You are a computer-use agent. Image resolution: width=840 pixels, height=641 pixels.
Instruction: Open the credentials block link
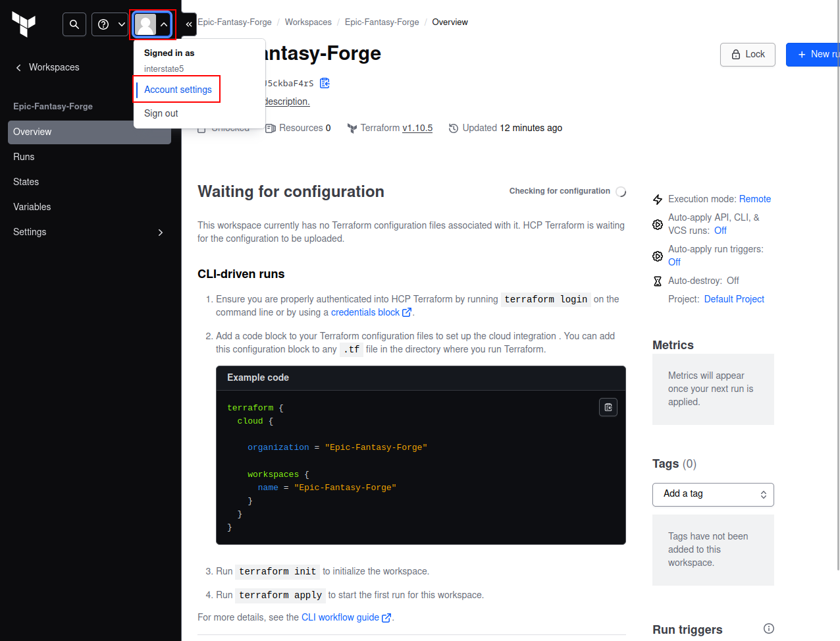[371, 312]
